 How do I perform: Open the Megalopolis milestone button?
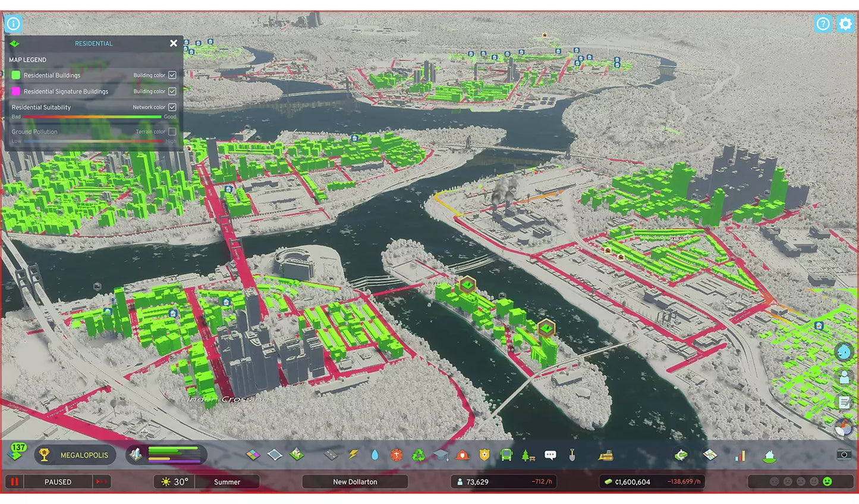coord(75,455)
